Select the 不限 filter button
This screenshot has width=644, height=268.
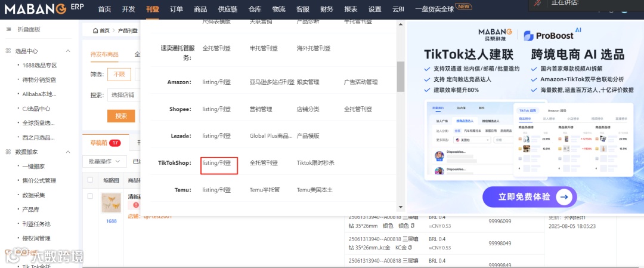click(119, 75)
